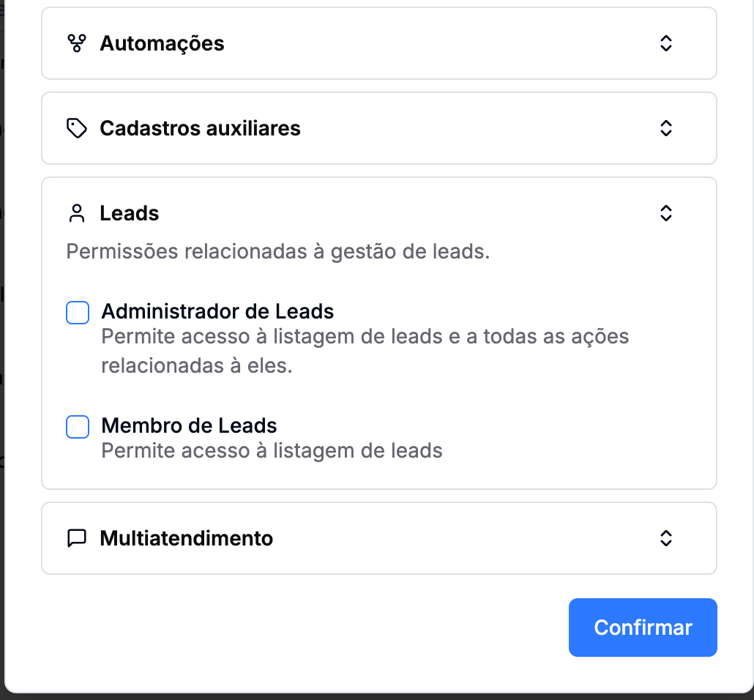This screenshot has width=754, height=700.
Task: Click the Membro de Leads label
Action: [189, 426]
